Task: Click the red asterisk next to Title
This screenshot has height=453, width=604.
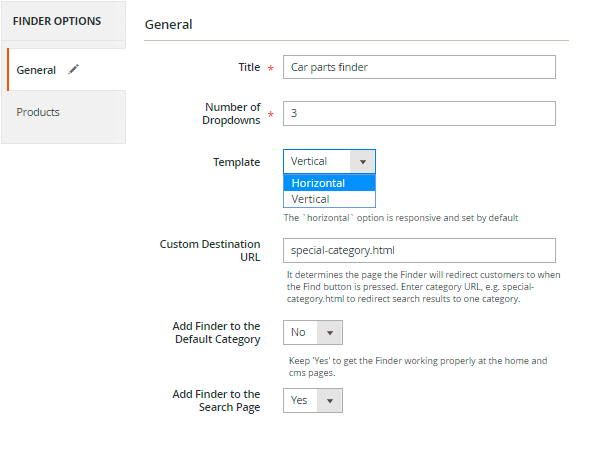Action: pyautogui.click(x=270, y=68)
